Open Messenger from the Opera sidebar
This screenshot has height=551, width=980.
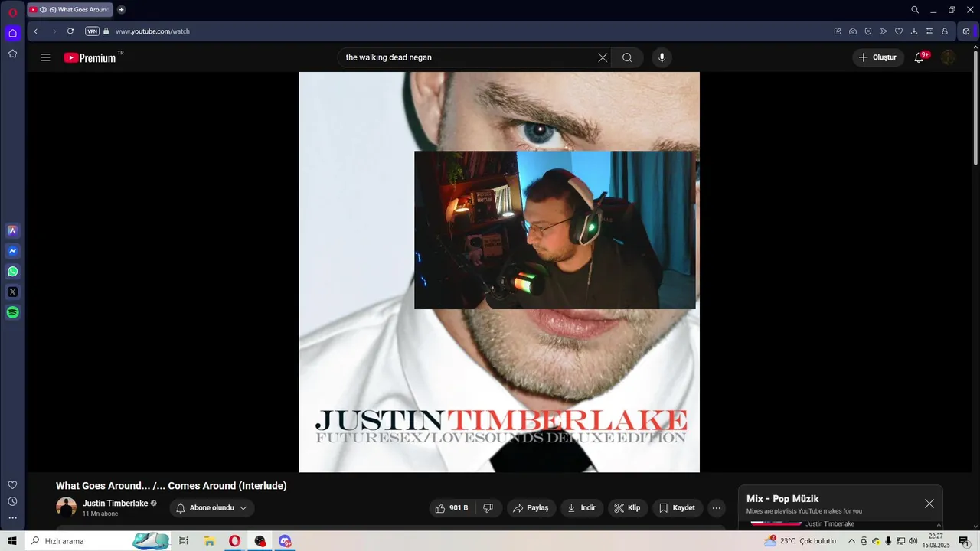click(x=12, y=251)
